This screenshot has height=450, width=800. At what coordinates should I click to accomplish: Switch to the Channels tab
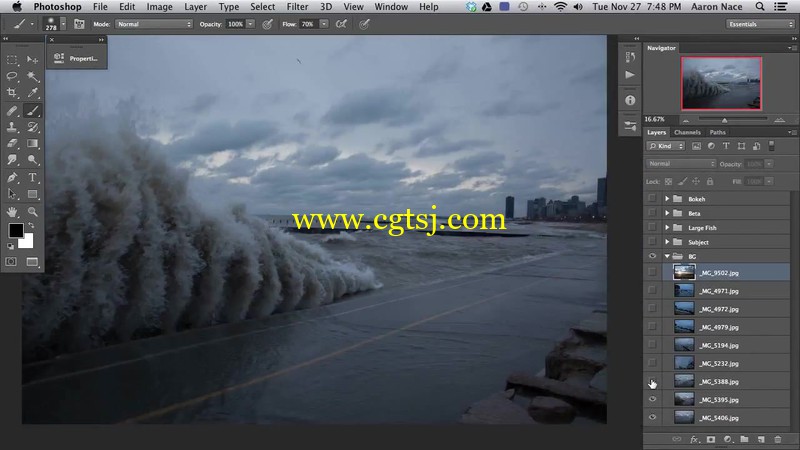click(x=687, y=132)
